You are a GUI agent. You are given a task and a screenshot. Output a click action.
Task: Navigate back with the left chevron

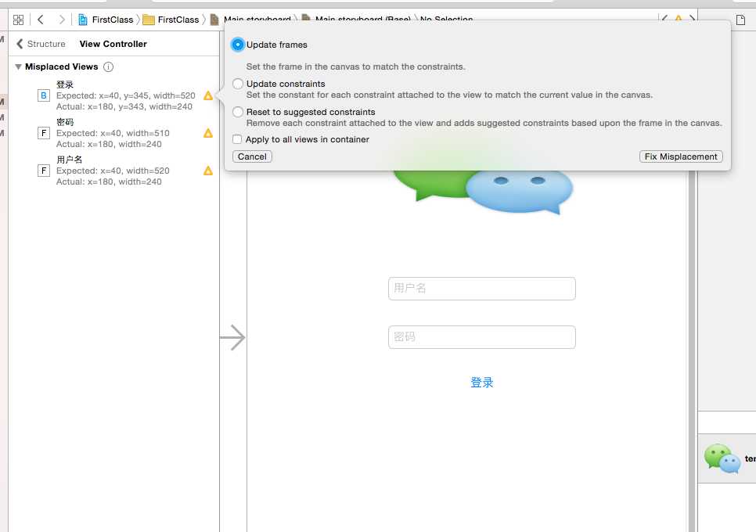click(x=41, y=20)
